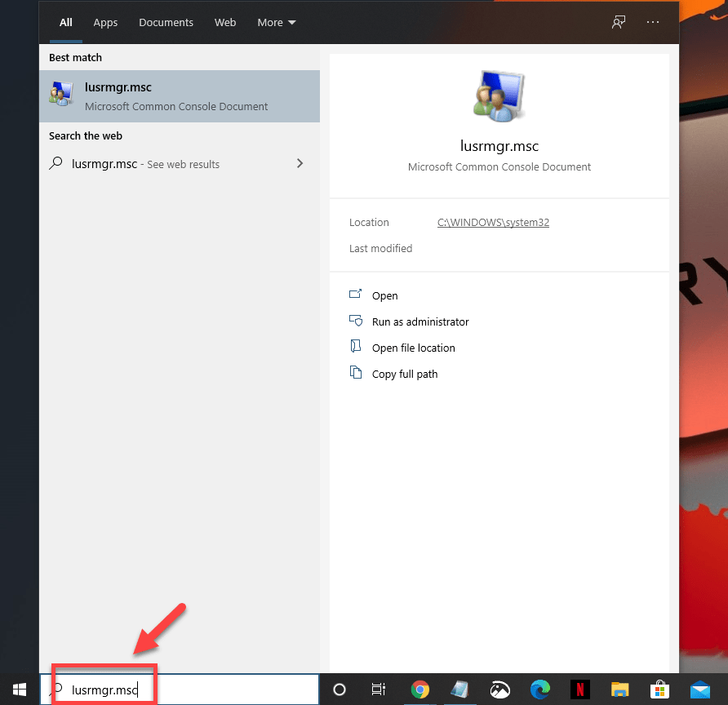Click the Copy full path icon

356,372
